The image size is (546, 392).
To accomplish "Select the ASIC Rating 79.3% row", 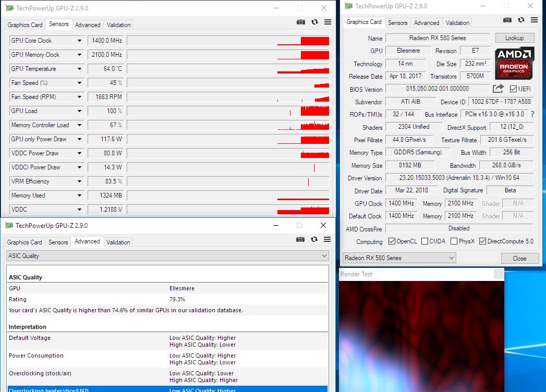I will pyautogui.click(x=167, y=299).
